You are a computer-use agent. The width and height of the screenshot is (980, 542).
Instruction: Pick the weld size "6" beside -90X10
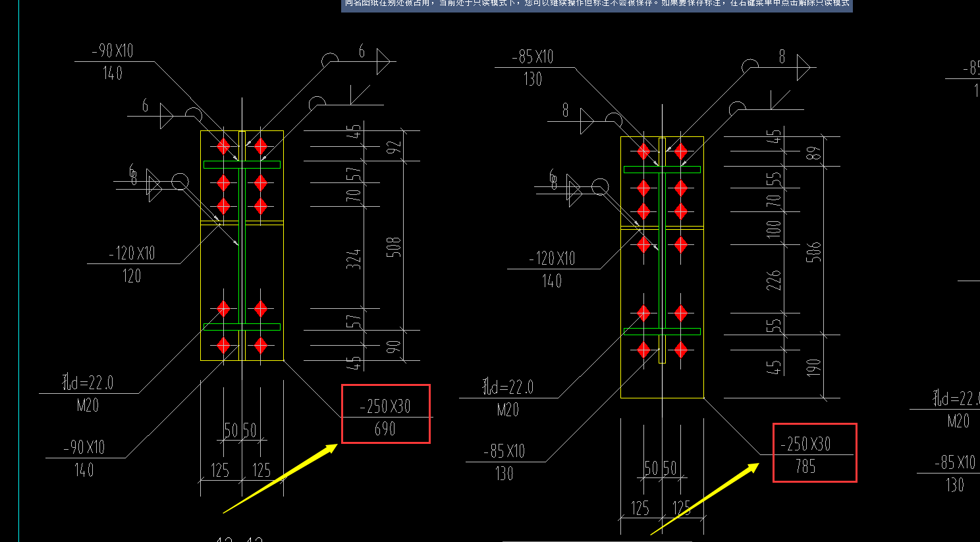tap(362, 51)
